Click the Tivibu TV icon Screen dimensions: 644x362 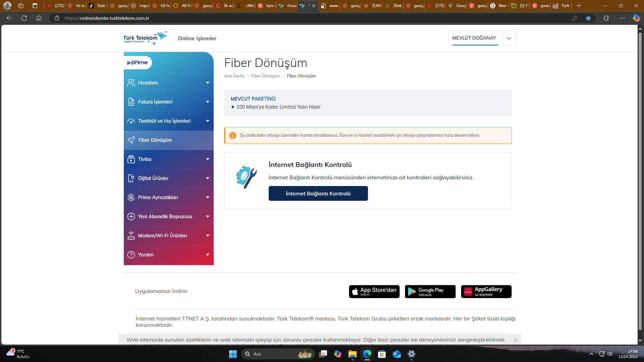[x=131, y=159]
